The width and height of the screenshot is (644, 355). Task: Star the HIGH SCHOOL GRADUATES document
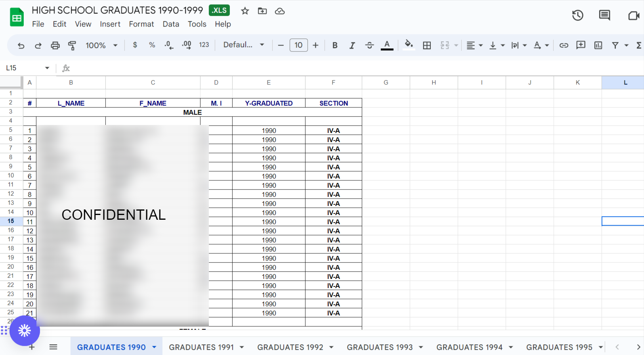245,11
